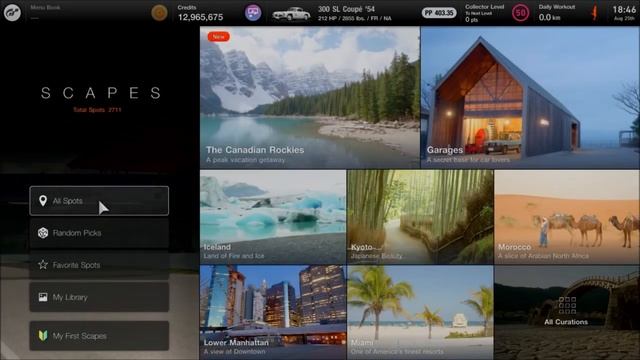
Task: Click the Daily Workout 0.0 km value
Action: (549, 17)
